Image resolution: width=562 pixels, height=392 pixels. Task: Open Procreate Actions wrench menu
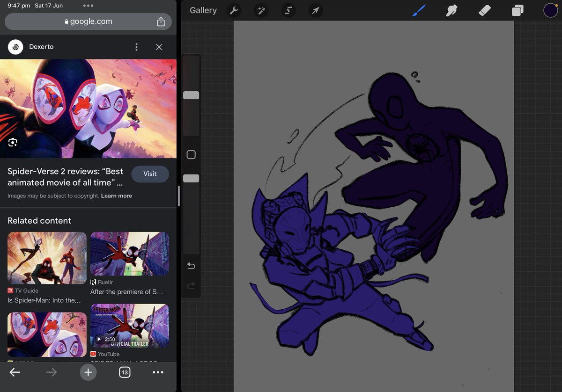pos(233,10)
